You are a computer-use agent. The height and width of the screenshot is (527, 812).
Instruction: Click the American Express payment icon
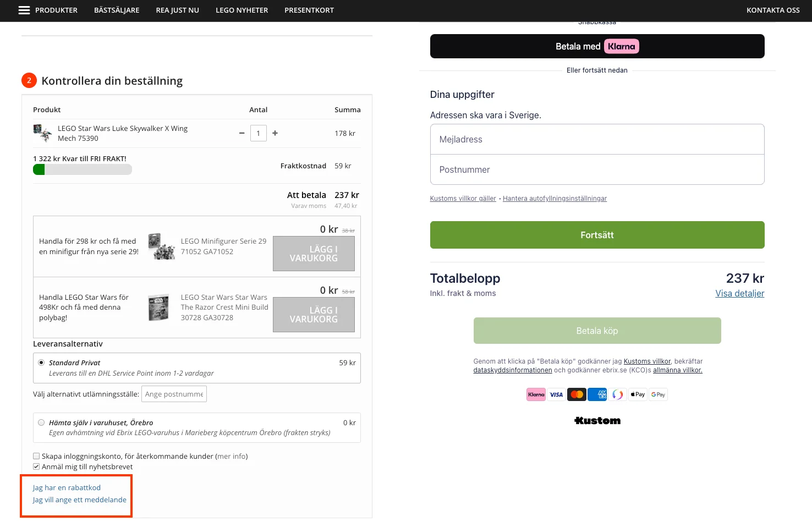[x=597, y=394]
